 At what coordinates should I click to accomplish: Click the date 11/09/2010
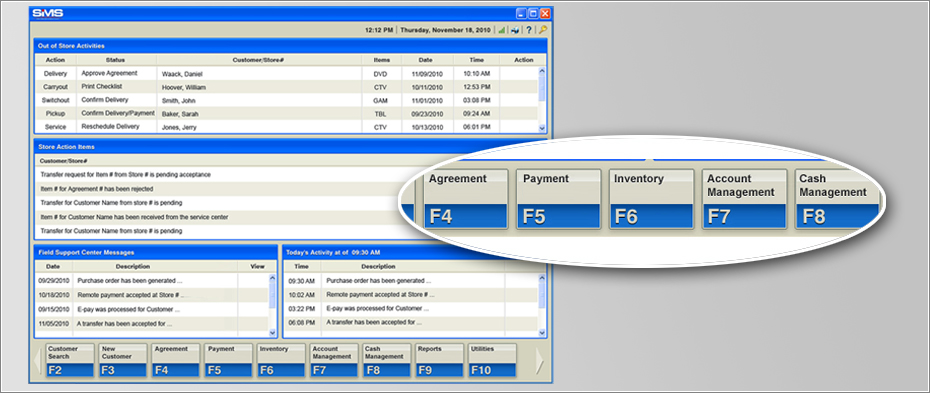[x=426, y=74]
